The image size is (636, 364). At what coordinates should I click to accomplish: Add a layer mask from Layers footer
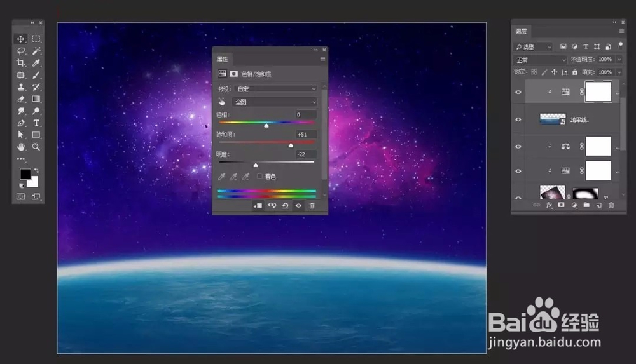(x=562, y=205)
